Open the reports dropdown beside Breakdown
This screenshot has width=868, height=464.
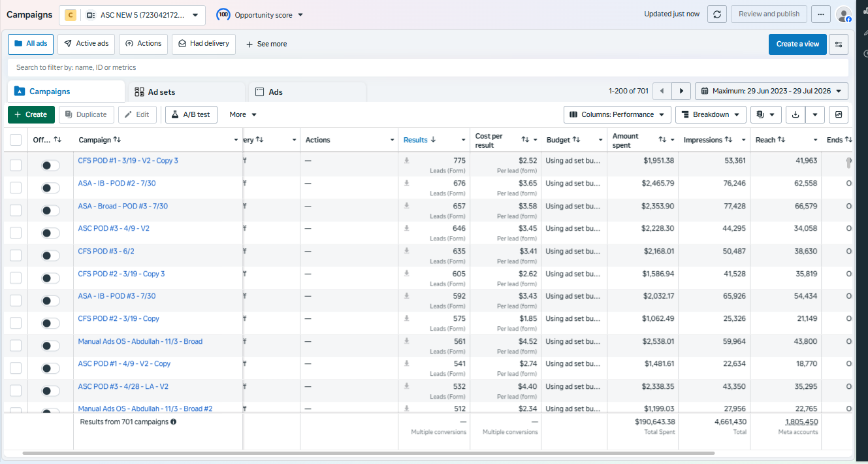tap(766, 114)
